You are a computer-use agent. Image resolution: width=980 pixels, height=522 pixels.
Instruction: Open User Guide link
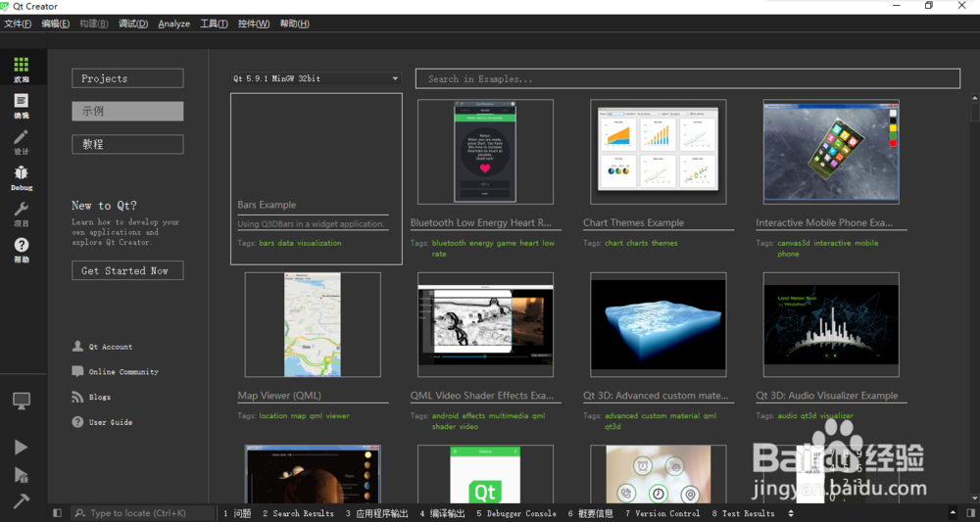[x=111, y=422]
